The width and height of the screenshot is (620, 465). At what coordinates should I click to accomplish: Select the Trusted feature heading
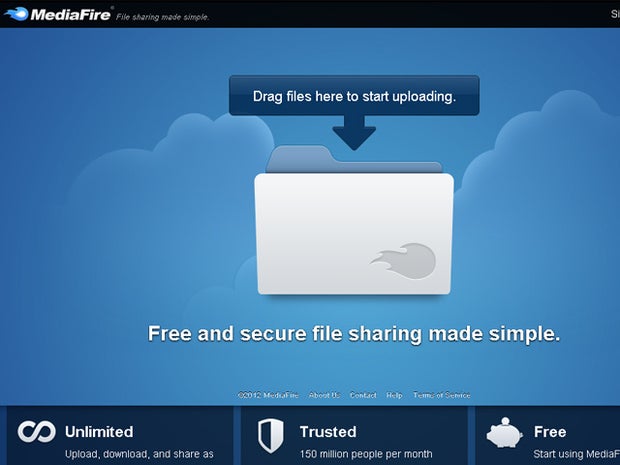[x=328, y=432]
